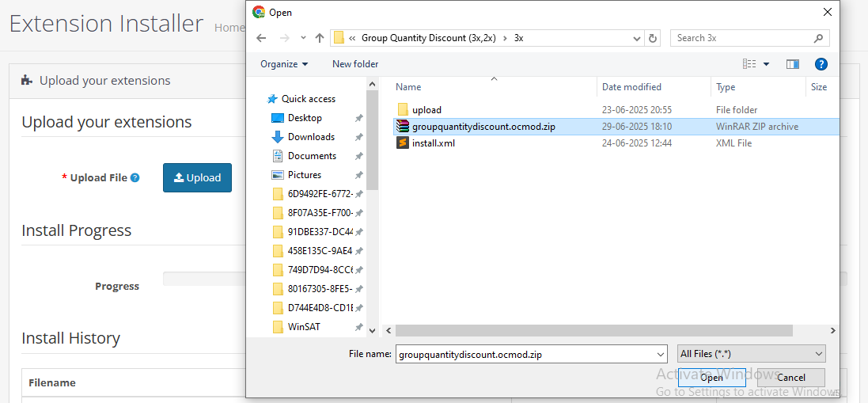
Task: Select 749D7D94-8CC6 pinned folder
Action: [x=320, y=269]
